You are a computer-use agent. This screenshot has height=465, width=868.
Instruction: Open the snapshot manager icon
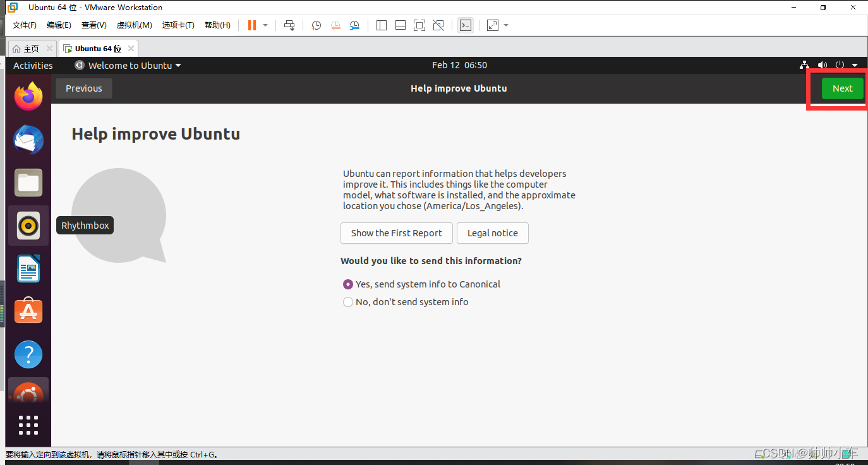coord(354,25)
